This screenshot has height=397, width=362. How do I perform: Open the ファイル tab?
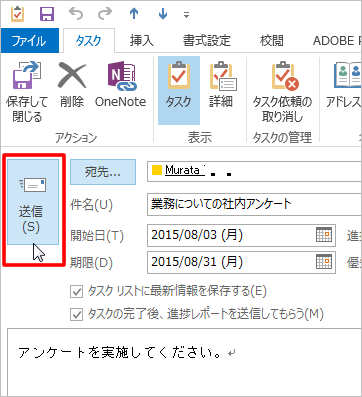(29, 41)
